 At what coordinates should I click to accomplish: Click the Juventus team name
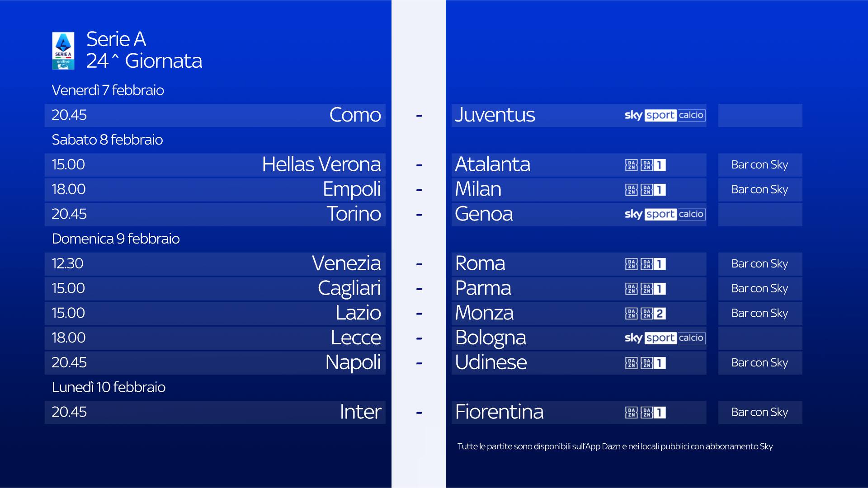tap(495, 115)
